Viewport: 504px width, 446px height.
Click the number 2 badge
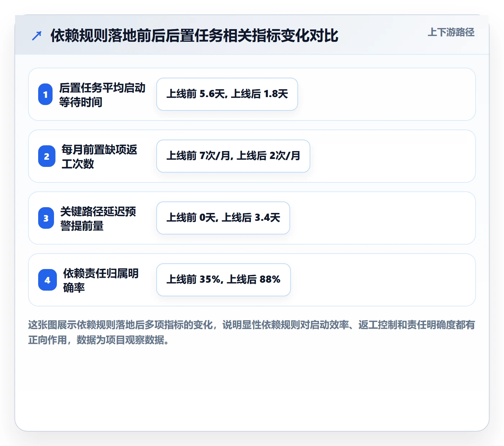[x=47, y=156]
